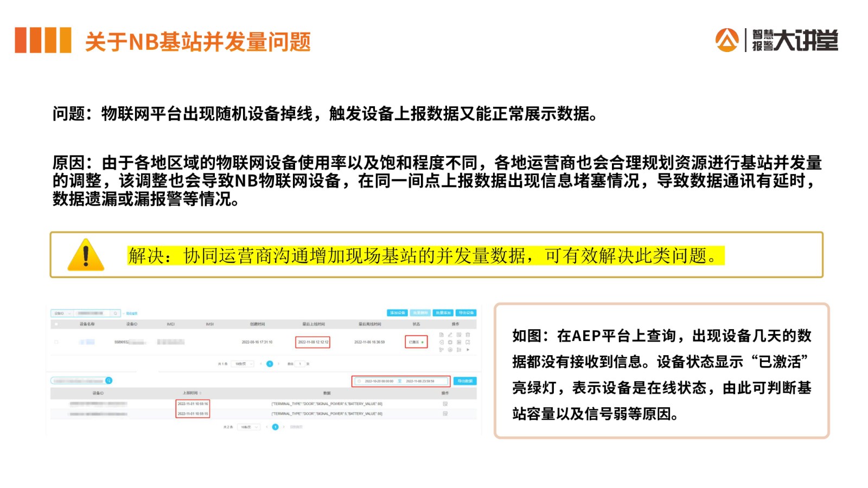Open device settings via the gear icon
Screen dimensions: 868x488
pyautogui.click(x=450, y=342)
